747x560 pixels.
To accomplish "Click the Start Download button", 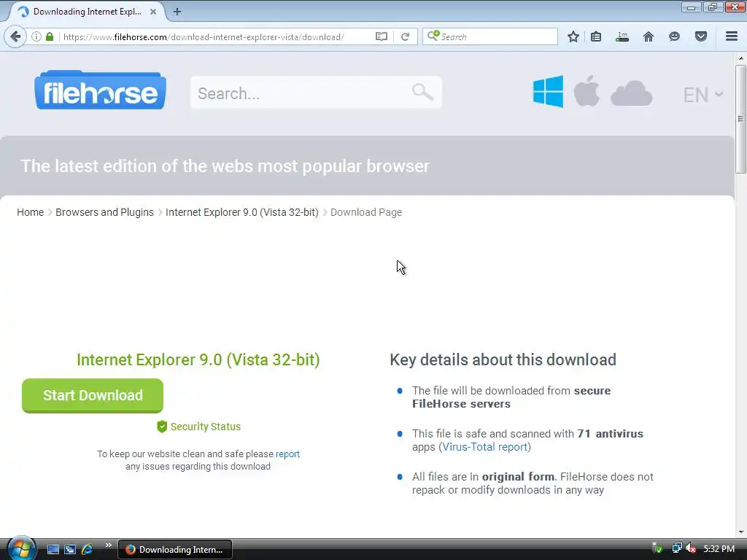I will (93, 395).
